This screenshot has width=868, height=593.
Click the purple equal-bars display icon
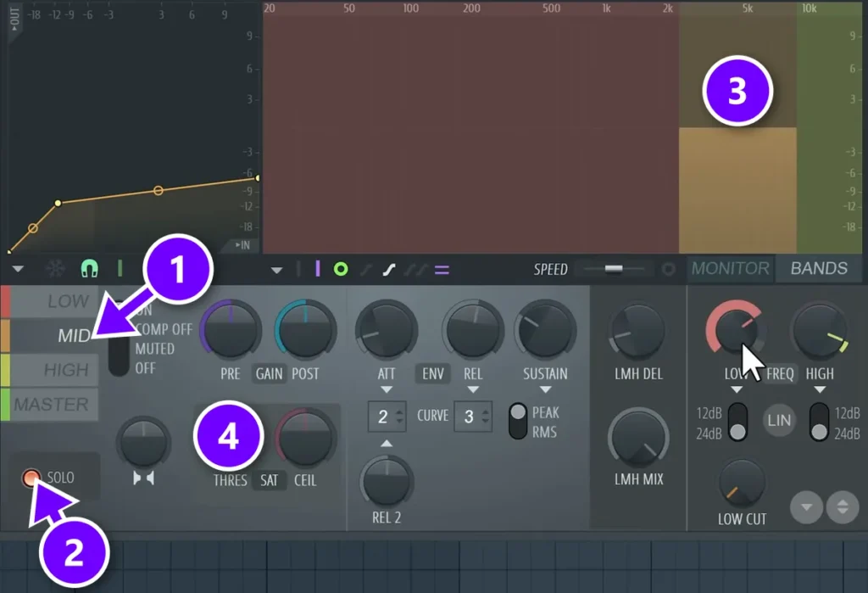tap(442, 270)
